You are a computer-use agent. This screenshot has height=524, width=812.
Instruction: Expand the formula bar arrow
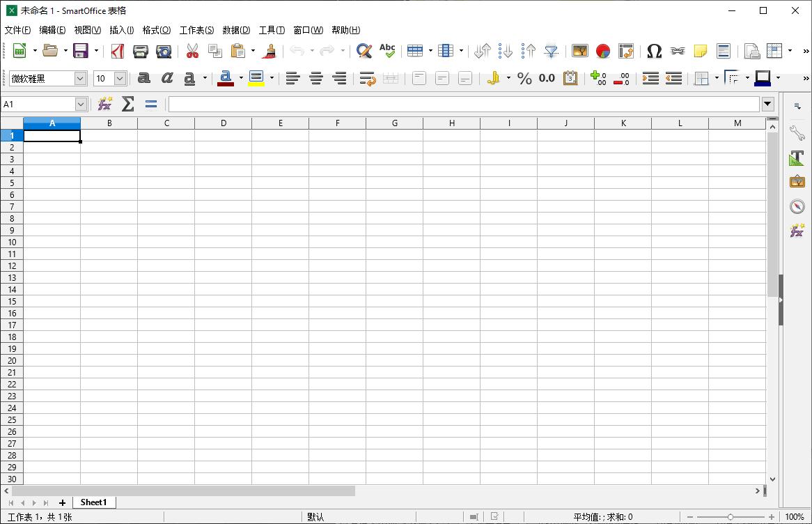[x=768, y=105]
